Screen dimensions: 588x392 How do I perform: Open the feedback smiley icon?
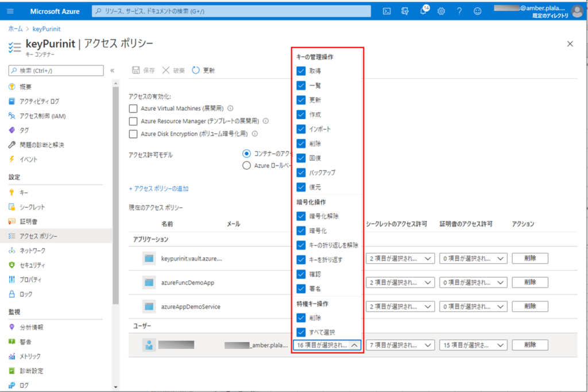click(477, 11)
